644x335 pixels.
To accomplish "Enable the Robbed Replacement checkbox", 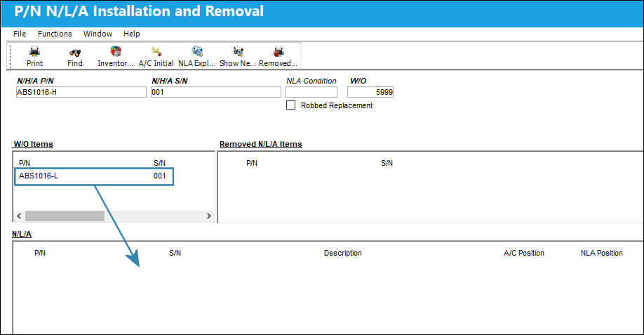I will pyautogui.click(x=291, y=105).
